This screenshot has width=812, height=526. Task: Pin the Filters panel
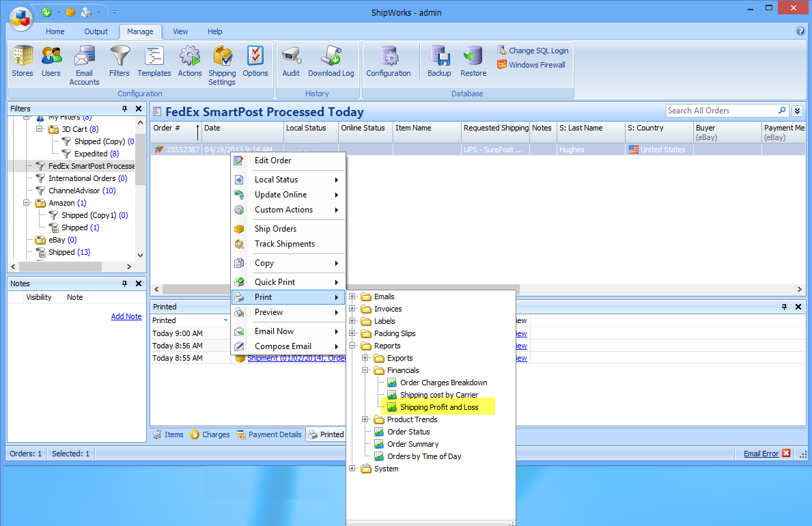coord(124,109)
